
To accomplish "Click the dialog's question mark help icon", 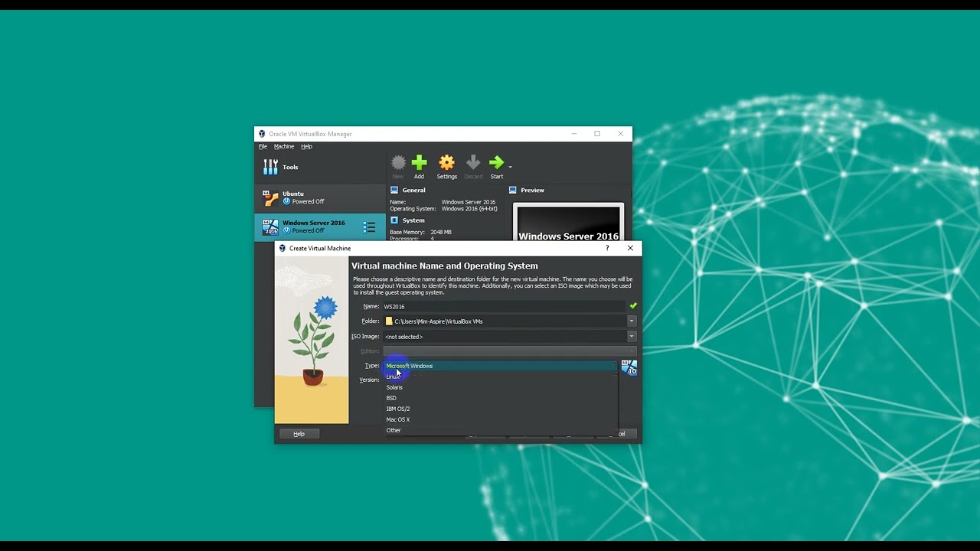I will [x=607, y=248].
